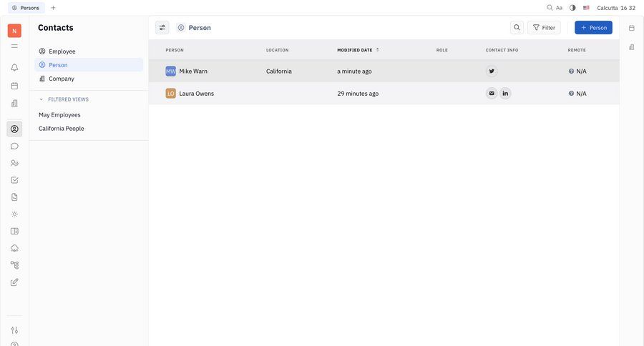The height and width of the screenshot is (346, 644).
Task: Open the California People filtered view
Action: click(62, 129)
